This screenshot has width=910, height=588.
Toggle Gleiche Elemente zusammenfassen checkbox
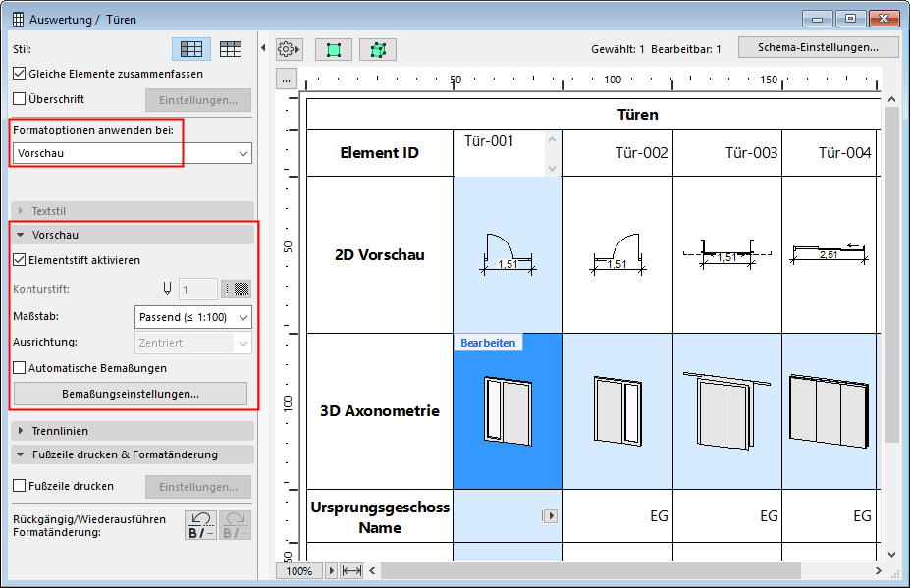pos(20,74)
